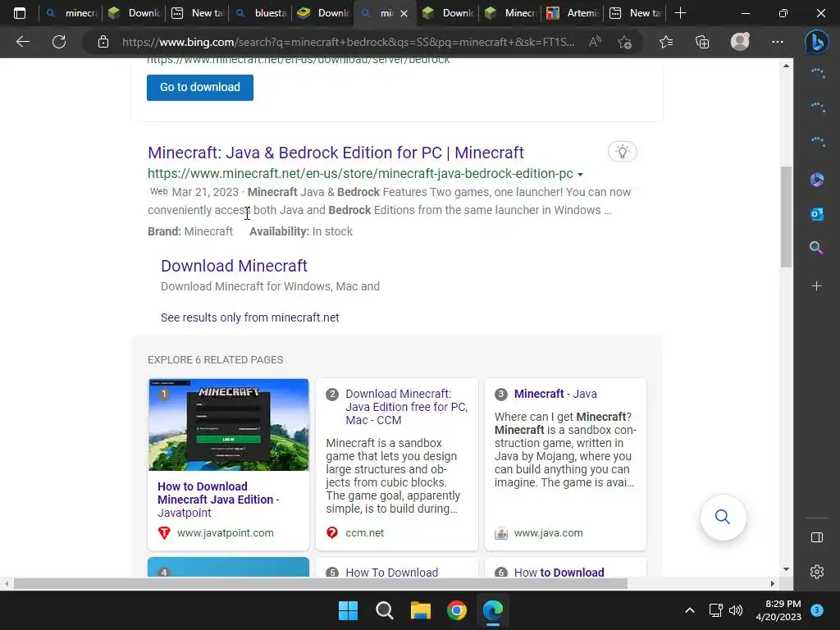Open notification center badge
The height and width of the screenshot is (630, 840).
tap(816, 610)
